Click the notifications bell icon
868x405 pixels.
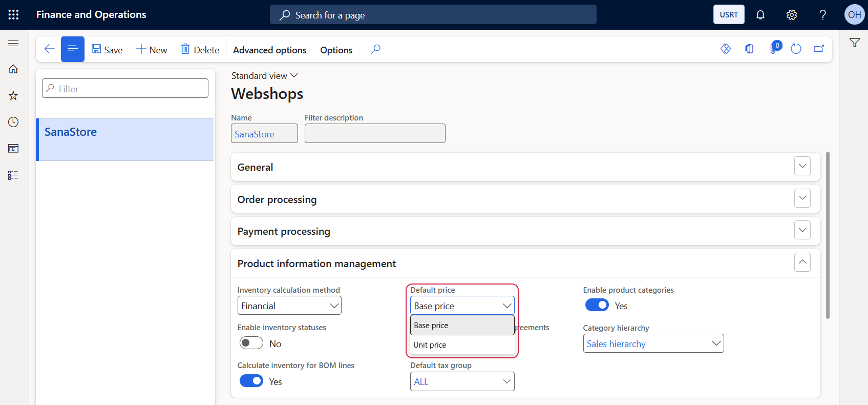pyautogui.click(x=760, y=15)
